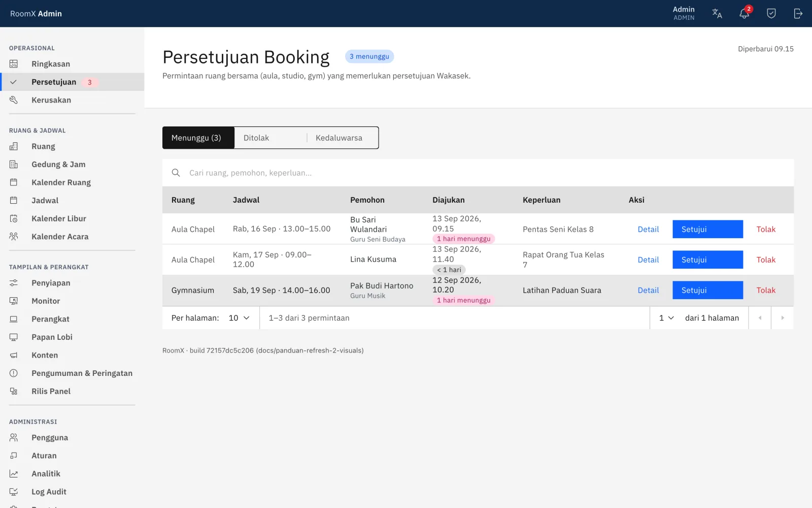The width and height of the screenshot is (812, 508).
Task: Click the Pengumuman & Peringatan alert icon
Action: pyautogui.click(x=14, y=373)
